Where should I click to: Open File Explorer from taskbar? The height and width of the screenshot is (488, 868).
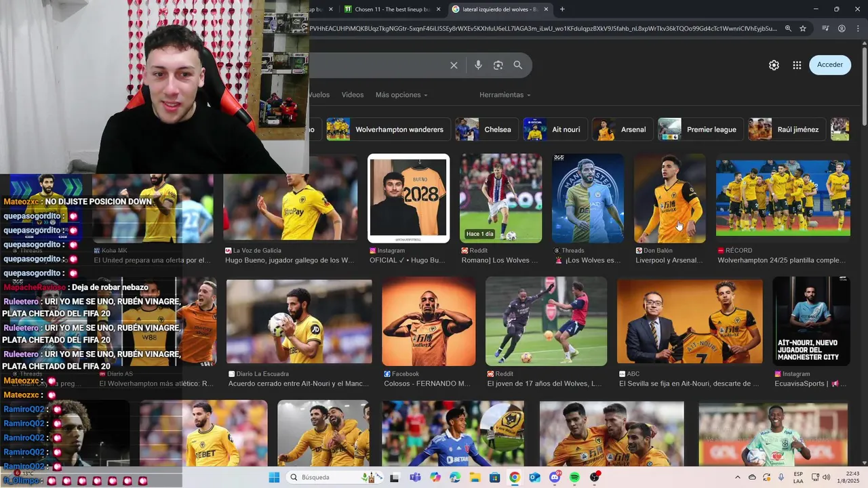[x=475, y=477]
